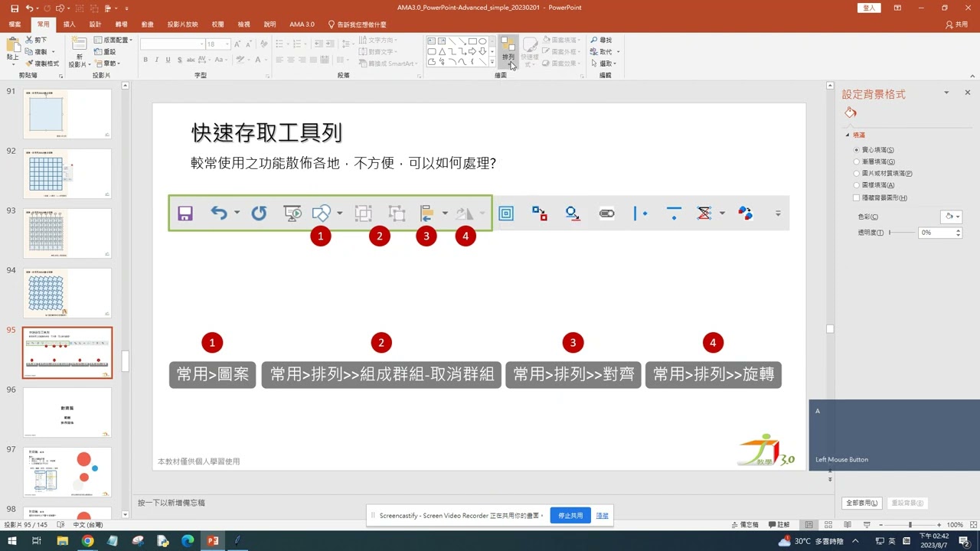Click the Hide (隱藏) link in Screencastify bar
Image resolution: width=980 pixels, height=551 pixels.
coord(603,516)
